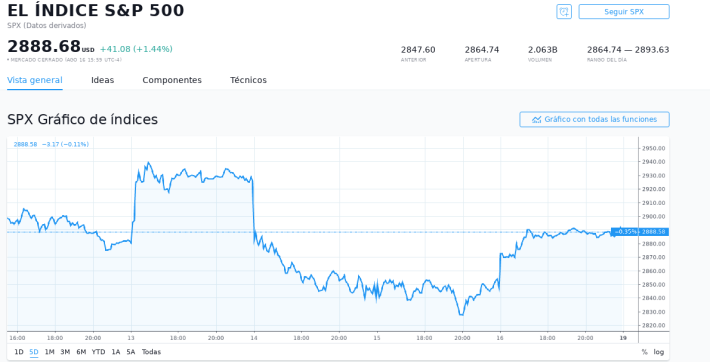This screenshot has width=710, height=362.
Task: Click the date label 14 on time axis
Action: (254, 338)
